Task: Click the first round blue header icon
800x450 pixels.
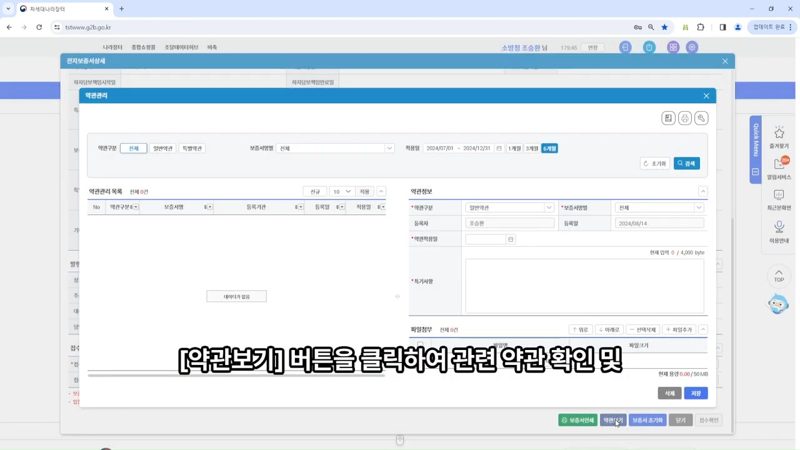Action: pyautogui.click(x=625, y=47)
